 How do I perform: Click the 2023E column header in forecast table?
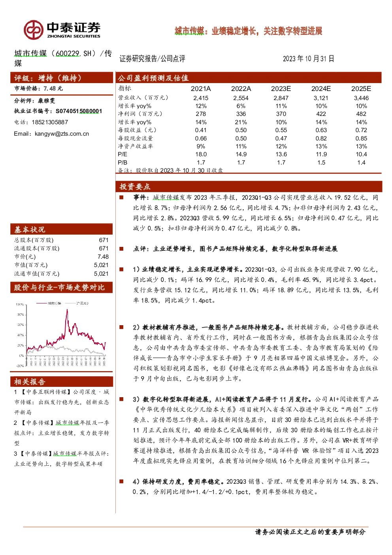click(x=281, y=89)
